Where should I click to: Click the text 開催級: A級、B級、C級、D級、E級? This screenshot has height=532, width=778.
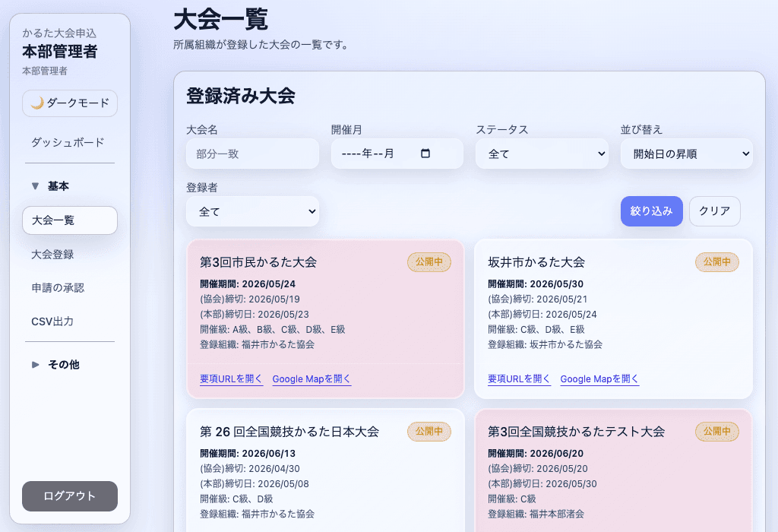coord(273,330)
